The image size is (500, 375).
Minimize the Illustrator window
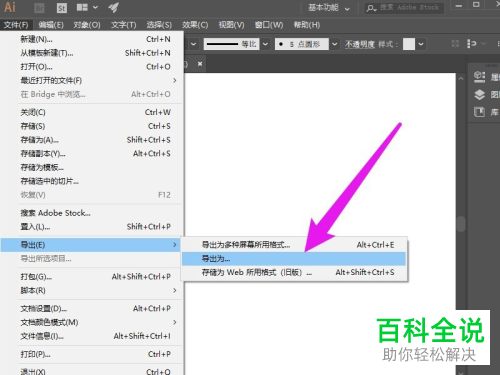coord(459,5)
